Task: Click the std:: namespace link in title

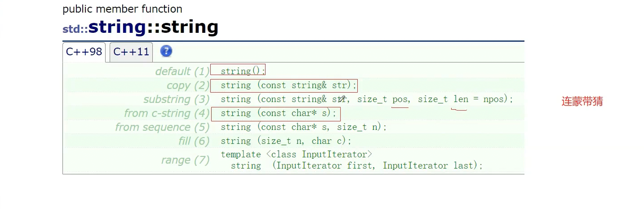Action: (x=75, y=29)
